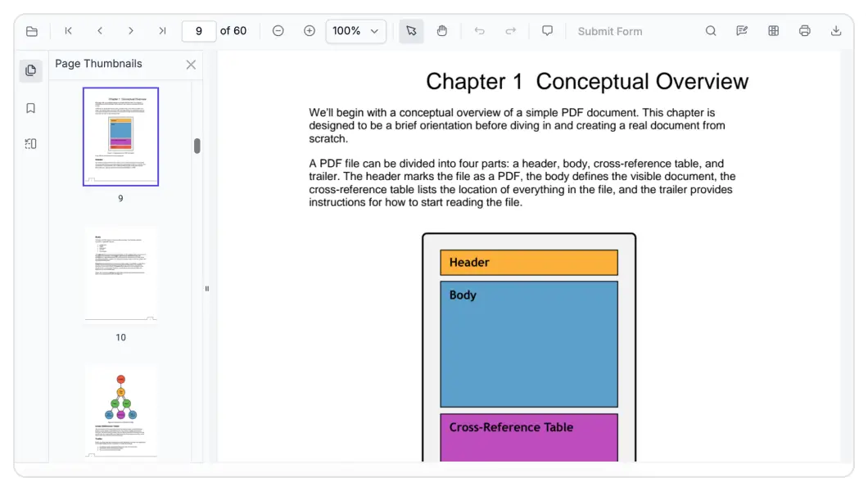The image size is (868, 491).
Task: Activate the Select arrow tool
Action: coord(411,30)
